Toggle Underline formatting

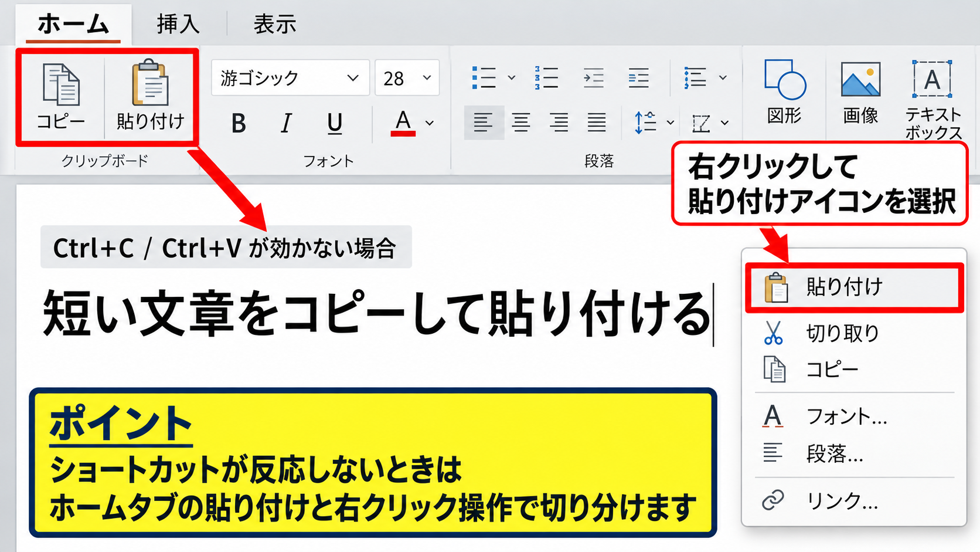tap(335, 124)
